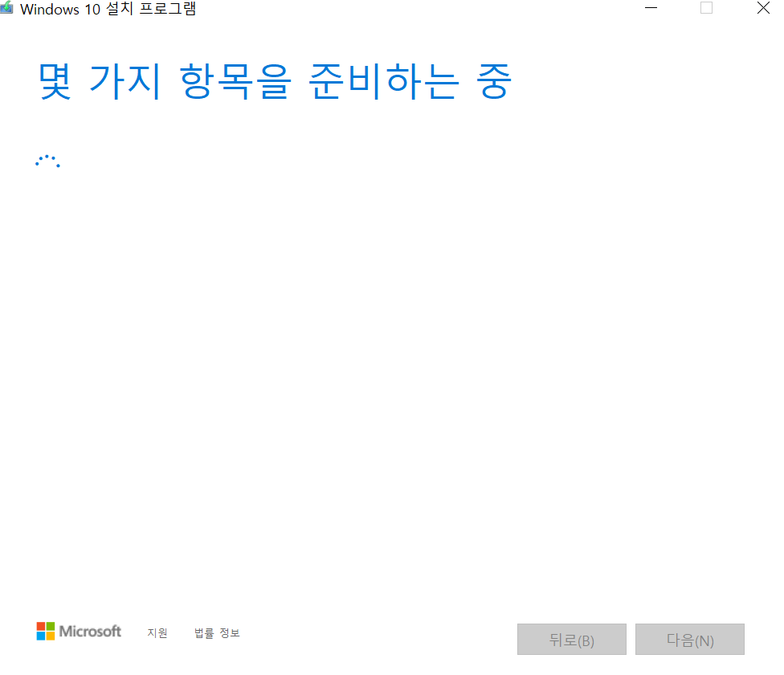Click the blue square in Microsoft logo
This screenshot has width=784, height=675.
coord(41,636)
